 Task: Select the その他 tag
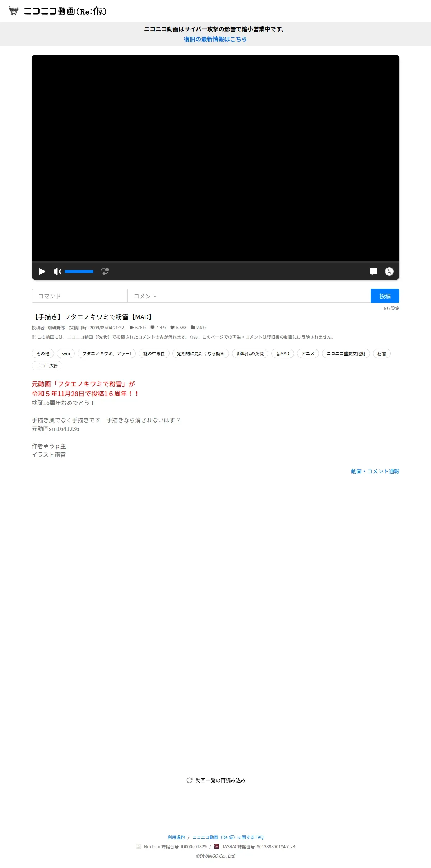coord(43,353)
